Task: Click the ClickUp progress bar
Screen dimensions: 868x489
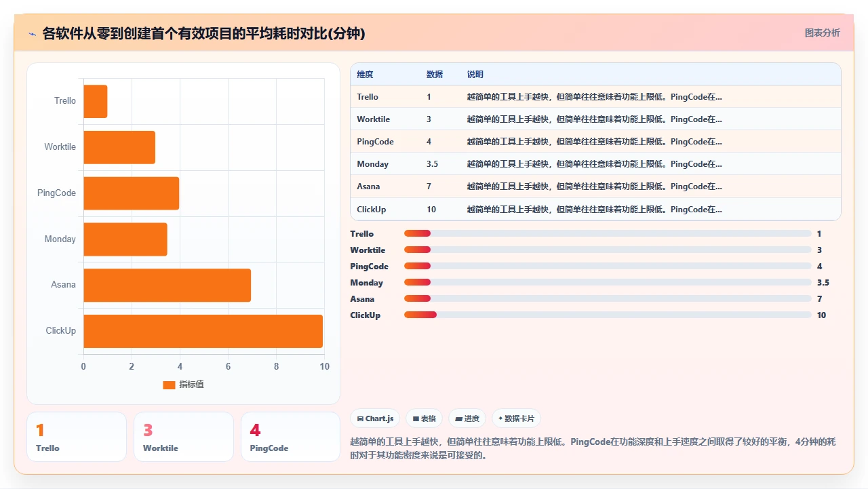Action: [x=608, y=315]
